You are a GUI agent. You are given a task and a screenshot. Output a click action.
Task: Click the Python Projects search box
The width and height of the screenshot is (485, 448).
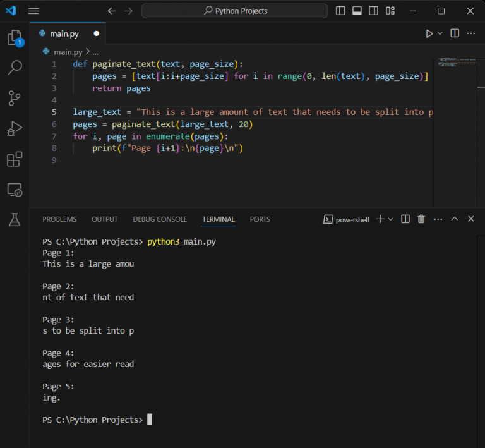tap(234, 11)
